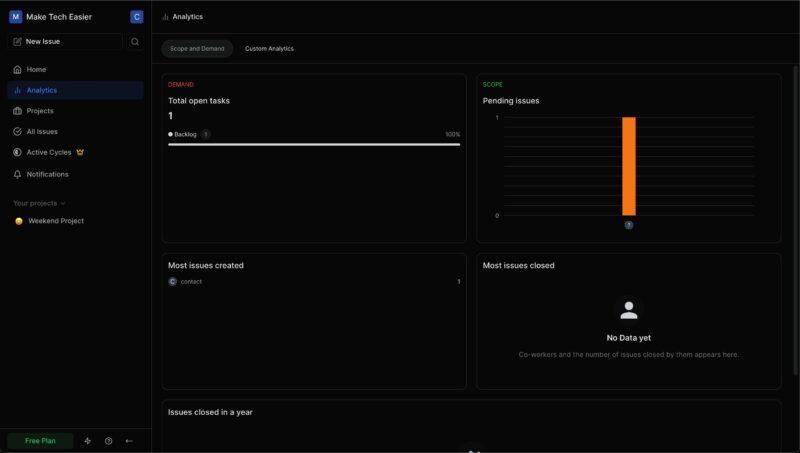Click the Weekend Project emoji icon
The height and width of the screenshot is (453, 800).
[19, 221]
